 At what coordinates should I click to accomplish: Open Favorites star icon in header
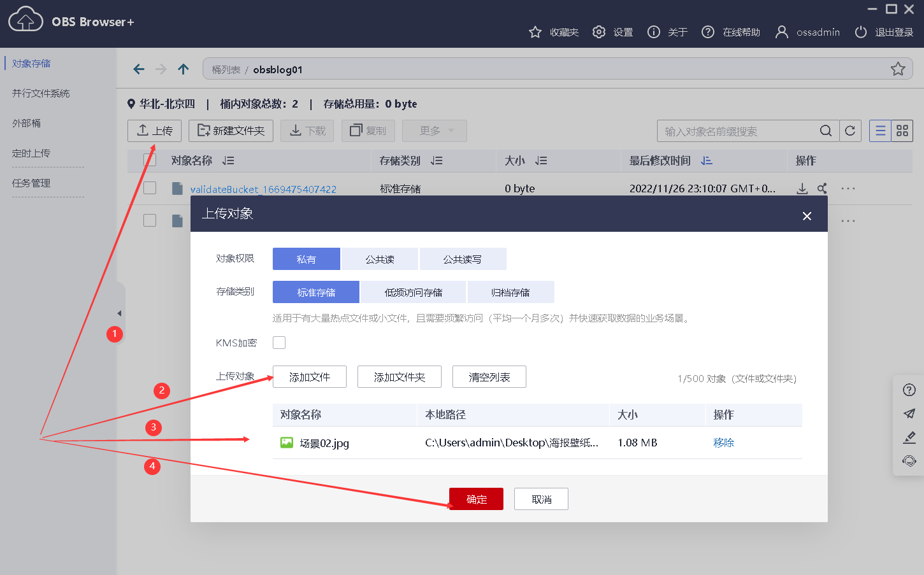(535, 32)
